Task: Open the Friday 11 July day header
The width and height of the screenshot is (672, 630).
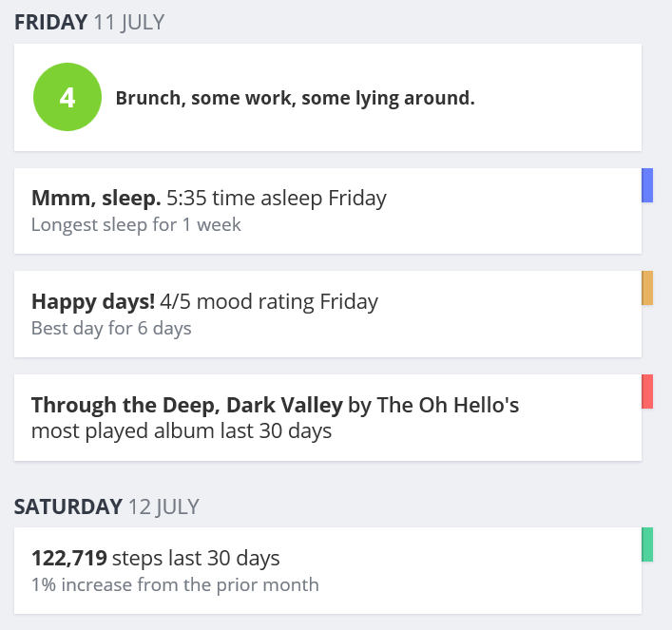Action: tap(89, 23)
